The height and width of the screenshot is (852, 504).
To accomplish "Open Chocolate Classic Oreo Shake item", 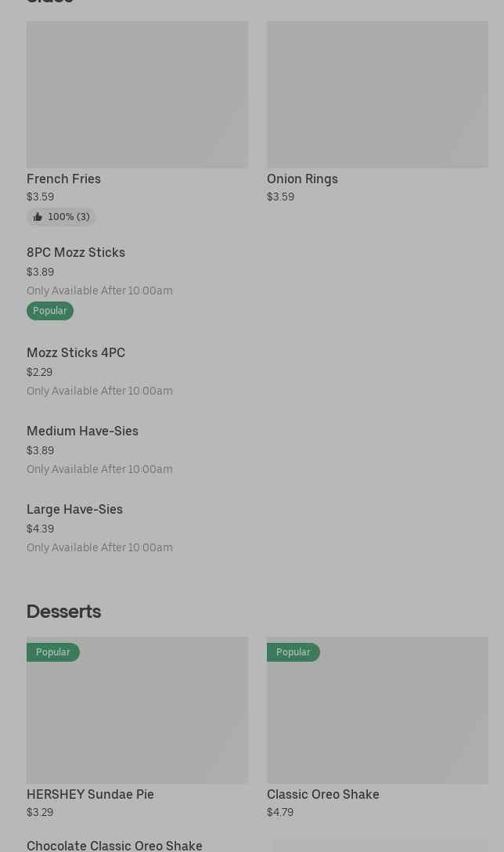I will tap(114, 846).
